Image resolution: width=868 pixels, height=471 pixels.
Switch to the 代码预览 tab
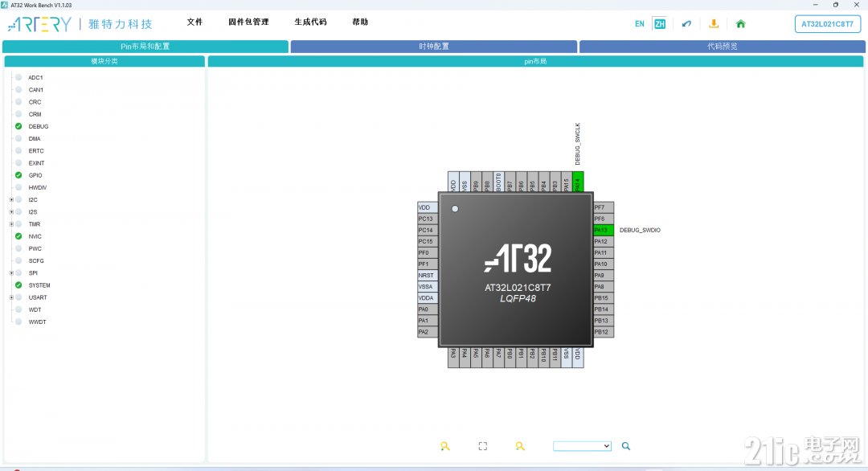tap(723, 47)
